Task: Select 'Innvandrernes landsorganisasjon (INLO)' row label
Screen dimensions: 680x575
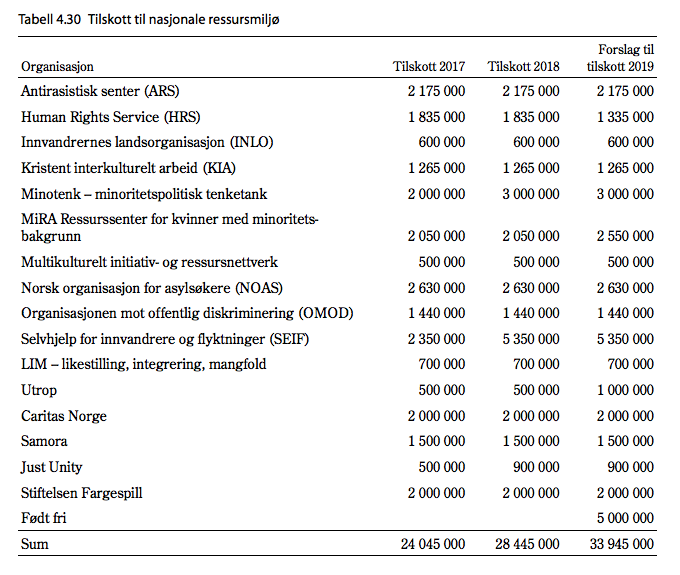Action: tap(147, 142)
